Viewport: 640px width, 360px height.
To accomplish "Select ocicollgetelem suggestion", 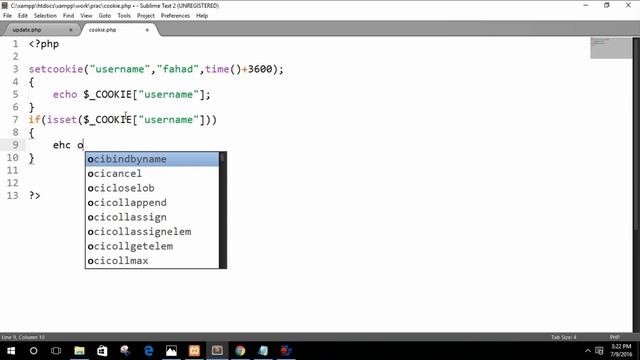I will (152, 246).
